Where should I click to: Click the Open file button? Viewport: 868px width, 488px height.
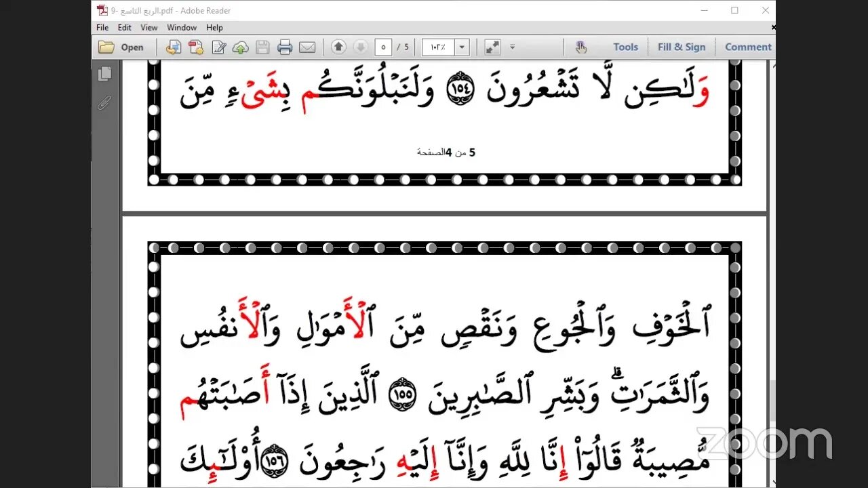pos(121,47)
